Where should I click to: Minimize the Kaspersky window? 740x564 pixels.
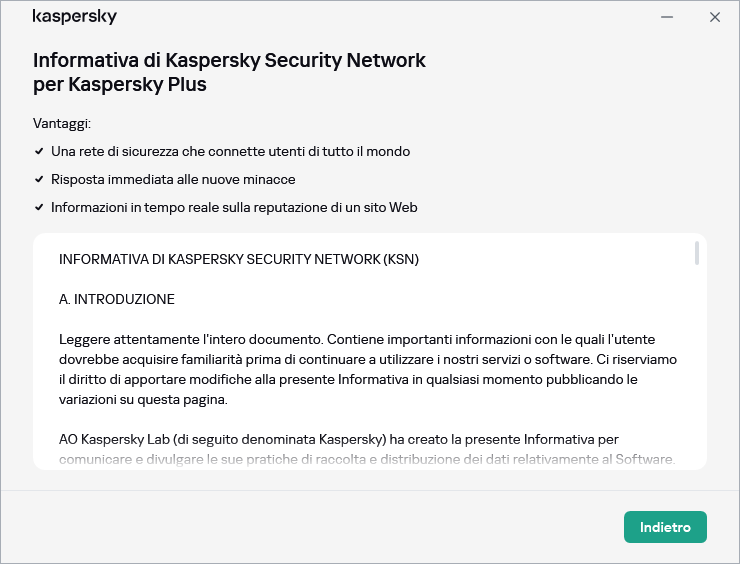pyautogui.click(x=666, y=17)
